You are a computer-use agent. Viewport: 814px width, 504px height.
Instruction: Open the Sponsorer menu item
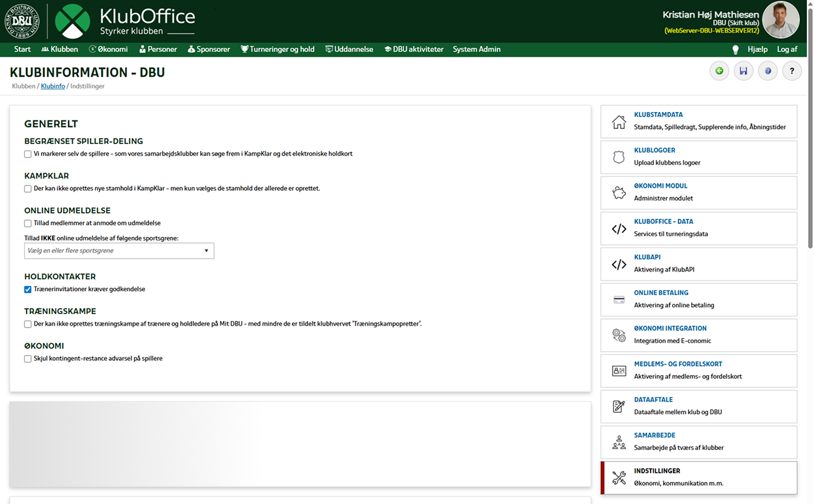coord(208,49)
